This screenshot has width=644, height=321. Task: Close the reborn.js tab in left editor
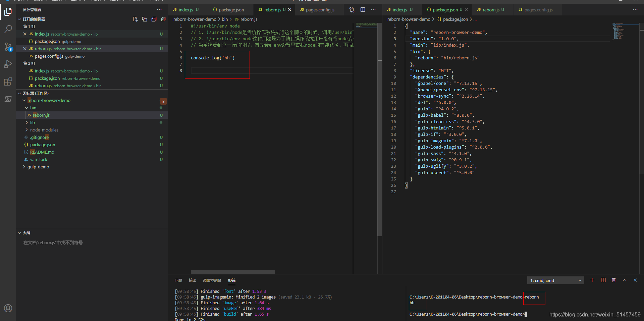click(290, 10)
